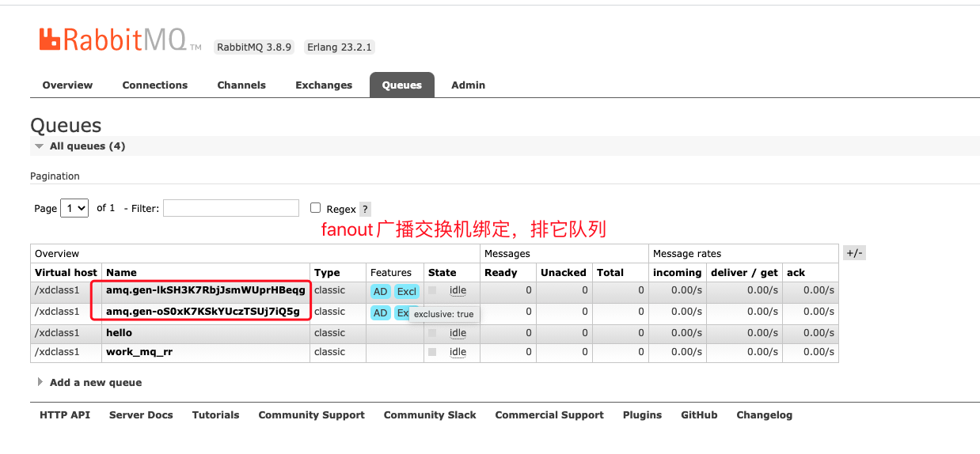Viewport: 980px width, 454px height.
Task: Sort by Unacked column header
Action: (x=564, y=272)
